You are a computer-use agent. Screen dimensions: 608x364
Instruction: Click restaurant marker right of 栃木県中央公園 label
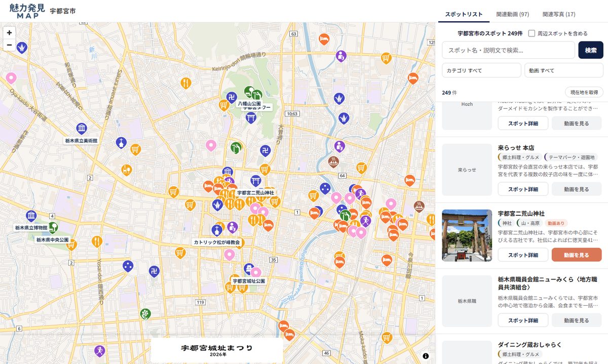pos(97,242)
